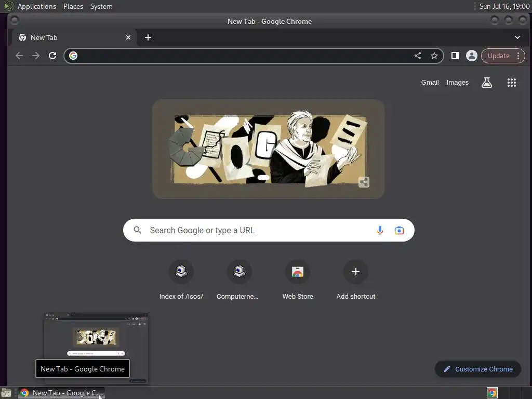Open Chrome three-dot menu

(x=518, y=56)
